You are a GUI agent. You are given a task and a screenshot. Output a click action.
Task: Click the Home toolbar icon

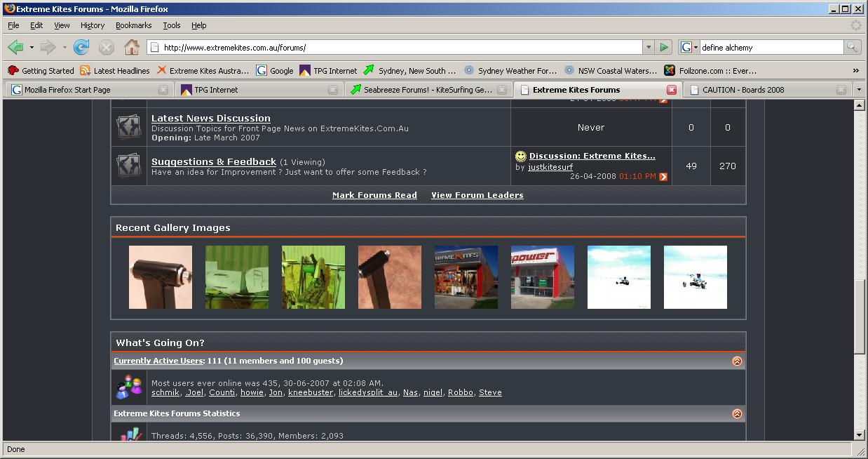[131, 47]
